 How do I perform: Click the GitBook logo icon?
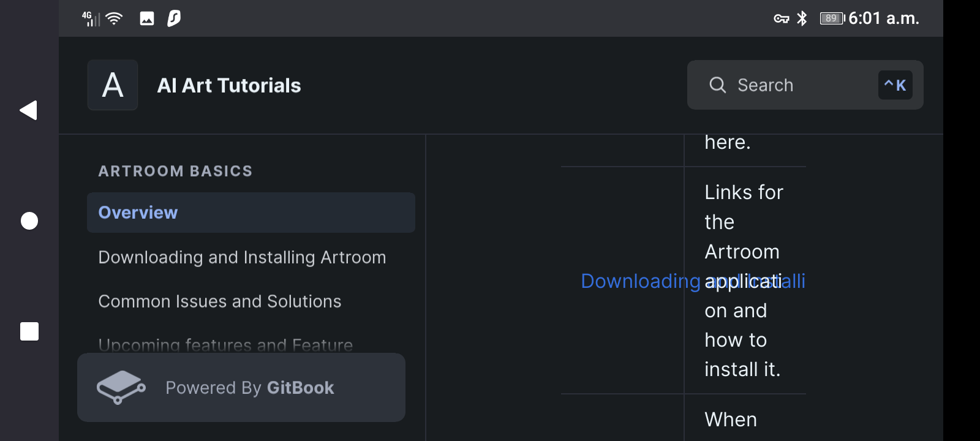(121, 387)
